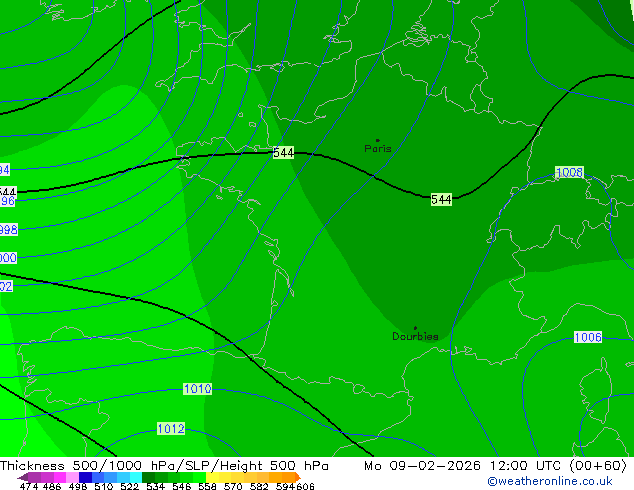Click the purple arrow start of legend
Image resolution: width=634 pixels, height=490 pixels.
23,477
